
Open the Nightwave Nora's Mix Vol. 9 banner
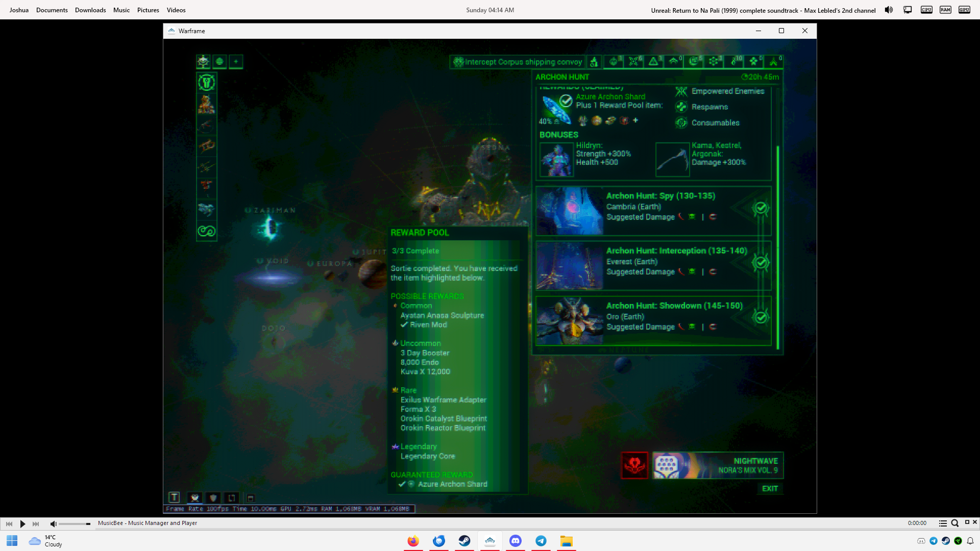pyautogui.click(x=718, y=465)
